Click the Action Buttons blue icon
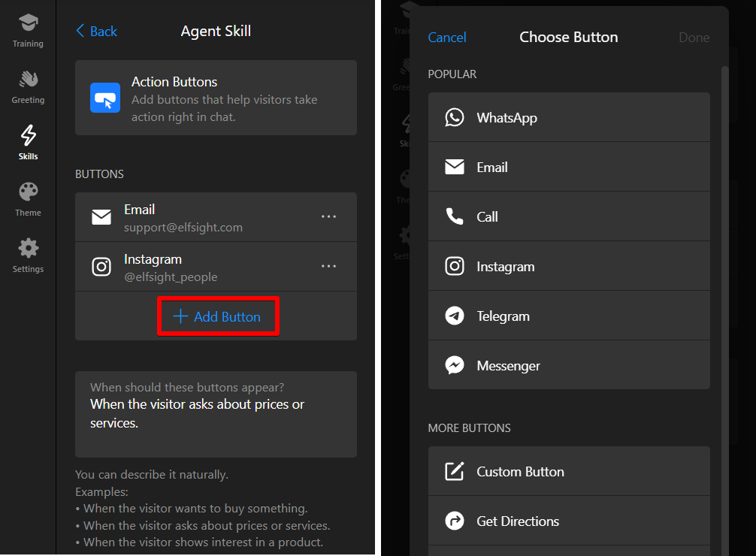 click(x=105, y=98)
